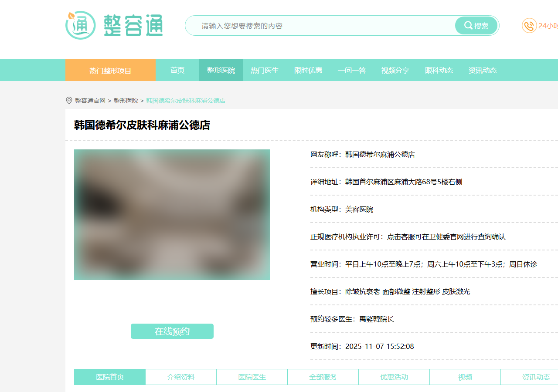This screenshot has width=558, height=392.
Task: Click the hospital title 韩国德希尔皮肤科麻浦公德店
Action: (x=142, y=125)
